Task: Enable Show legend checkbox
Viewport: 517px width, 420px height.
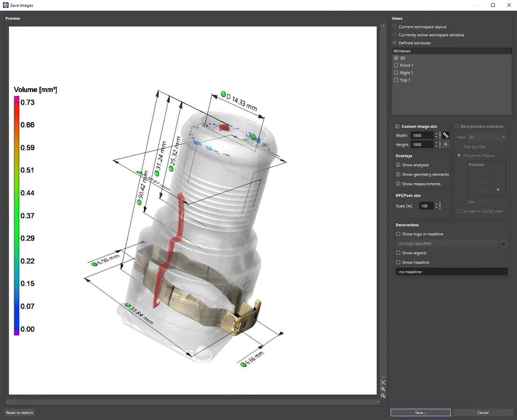Action: click(x=398, y=253)
